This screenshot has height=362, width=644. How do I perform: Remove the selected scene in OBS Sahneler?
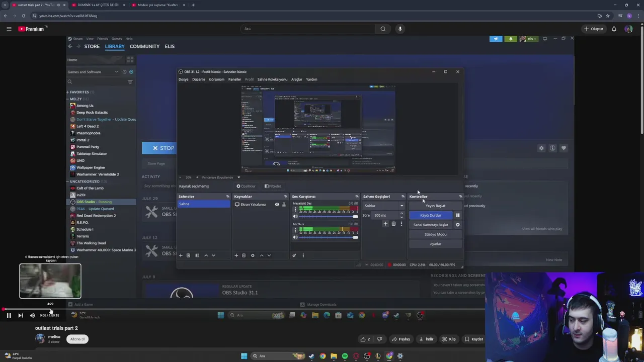pyautogui.click(x=188, y=255)
